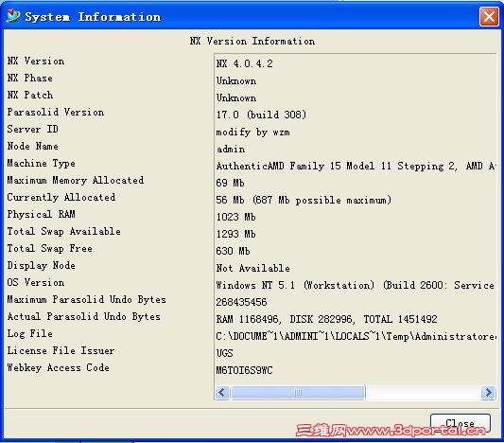Select the 'Not Available' value

pos(253,268)
